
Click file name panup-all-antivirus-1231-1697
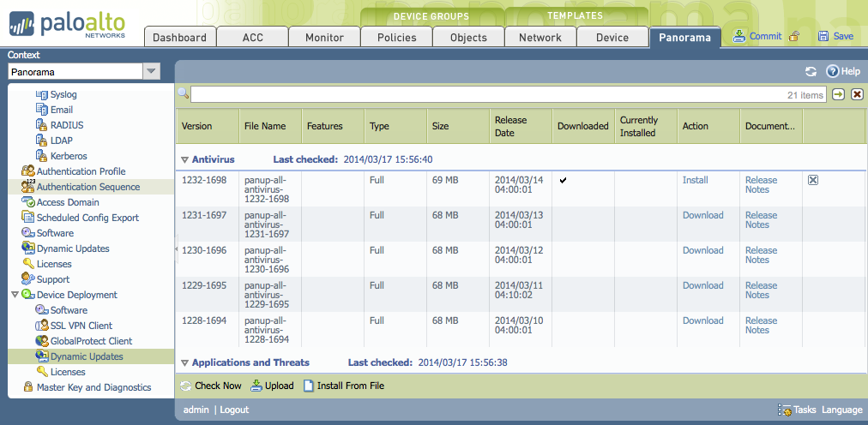(267, 225)
